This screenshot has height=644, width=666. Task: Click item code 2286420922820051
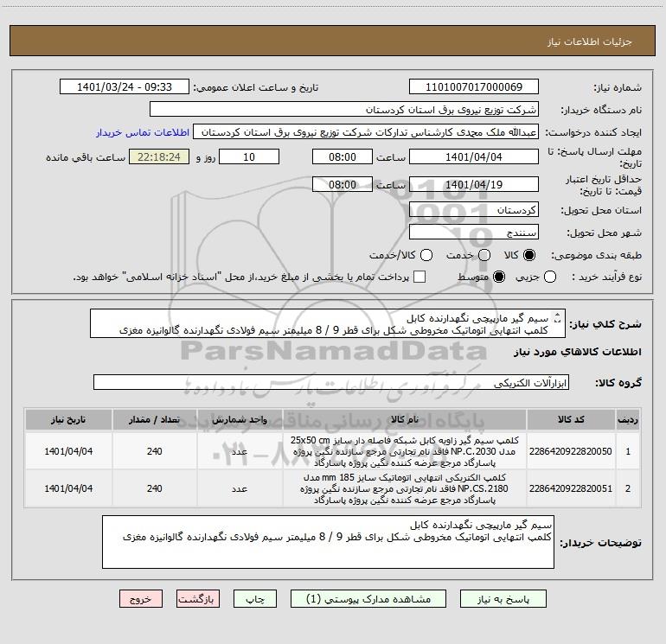tap(571, 488)
